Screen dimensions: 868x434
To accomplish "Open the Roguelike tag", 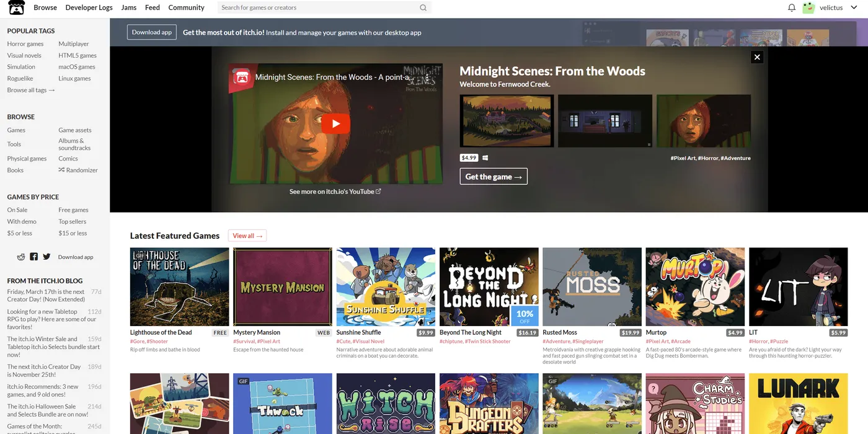I will pos(20,78).
